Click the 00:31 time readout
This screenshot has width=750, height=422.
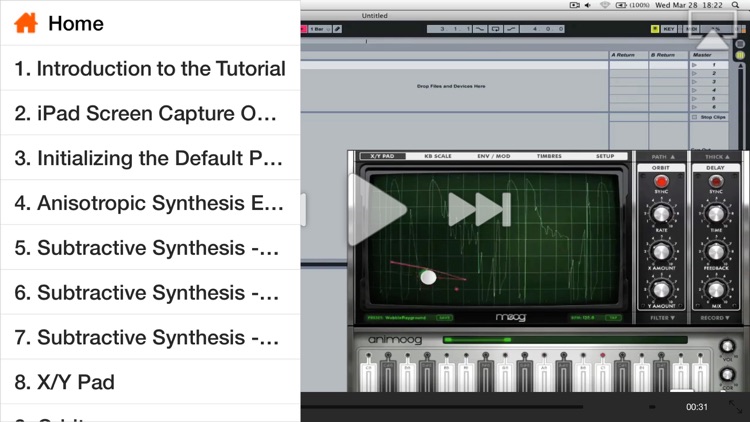[696, 407]
